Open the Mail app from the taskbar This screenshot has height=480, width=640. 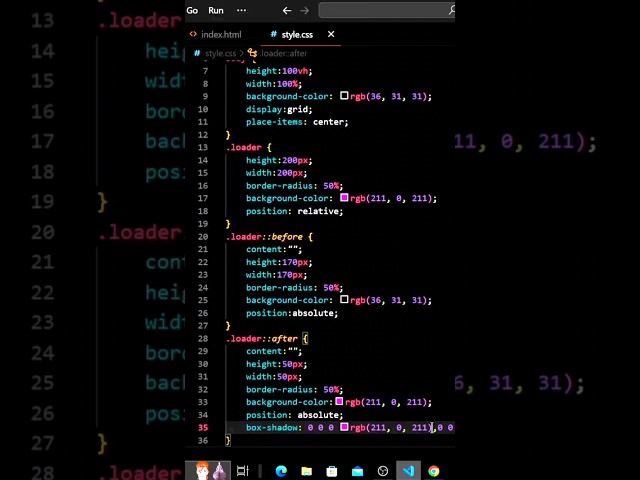click(x=358, y=471)
